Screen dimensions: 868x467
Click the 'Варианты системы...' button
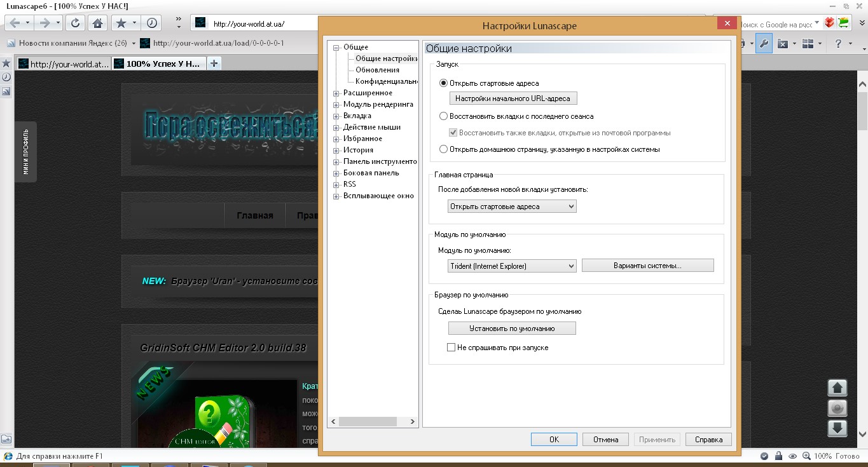[648, 266]
